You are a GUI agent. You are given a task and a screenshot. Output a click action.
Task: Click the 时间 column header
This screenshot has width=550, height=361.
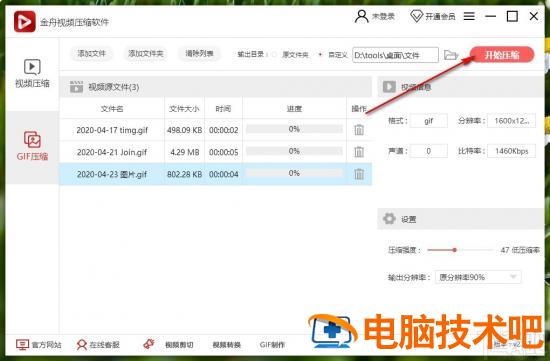coord(223,109)
